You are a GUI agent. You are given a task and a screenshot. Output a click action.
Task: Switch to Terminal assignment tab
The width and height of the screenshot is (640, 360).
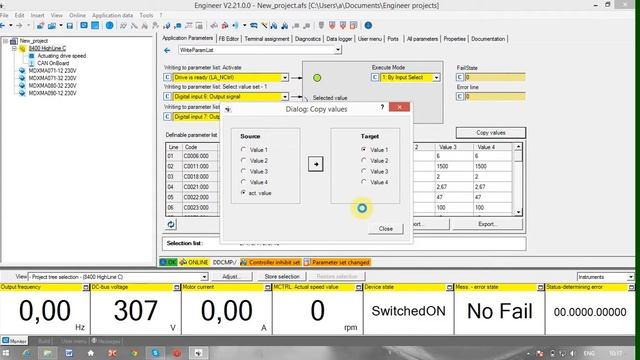tap(267, 39)
